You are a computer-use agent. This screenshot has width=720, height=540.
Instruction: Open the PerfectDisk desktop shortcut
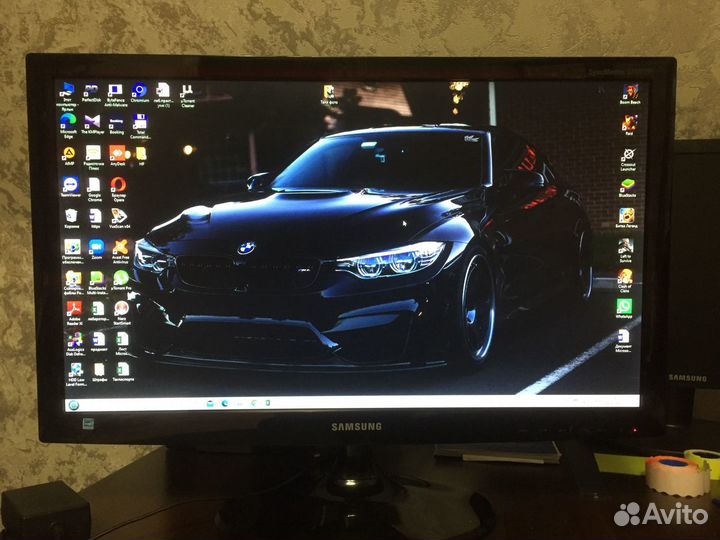(91, 91)
